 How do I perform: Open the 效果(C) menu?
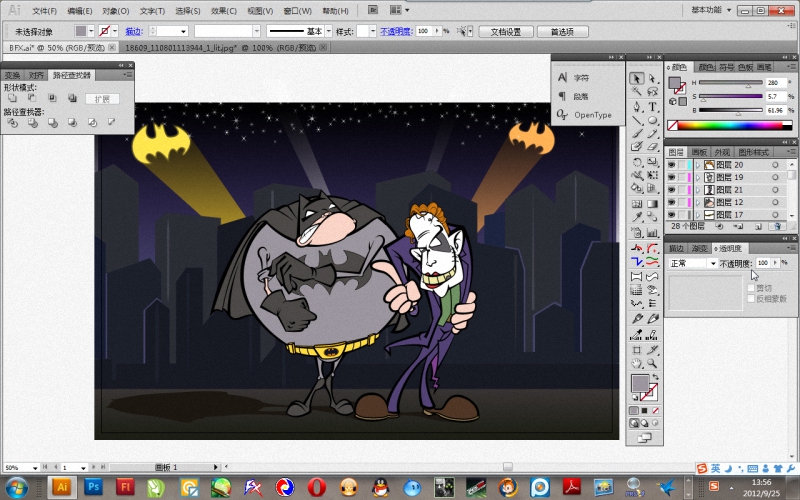point(224,11)
